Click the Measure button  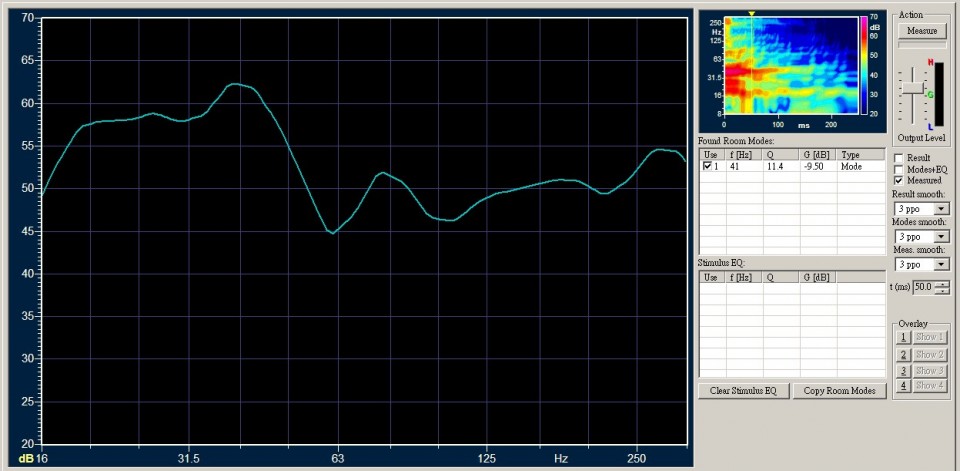[x=921, y=31]
